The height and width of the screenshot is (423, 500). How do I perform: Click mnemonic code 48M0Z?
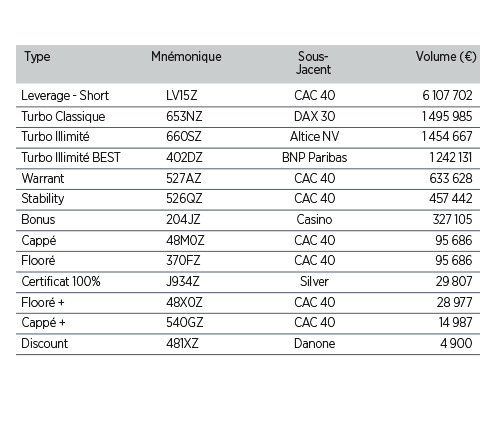185,240
